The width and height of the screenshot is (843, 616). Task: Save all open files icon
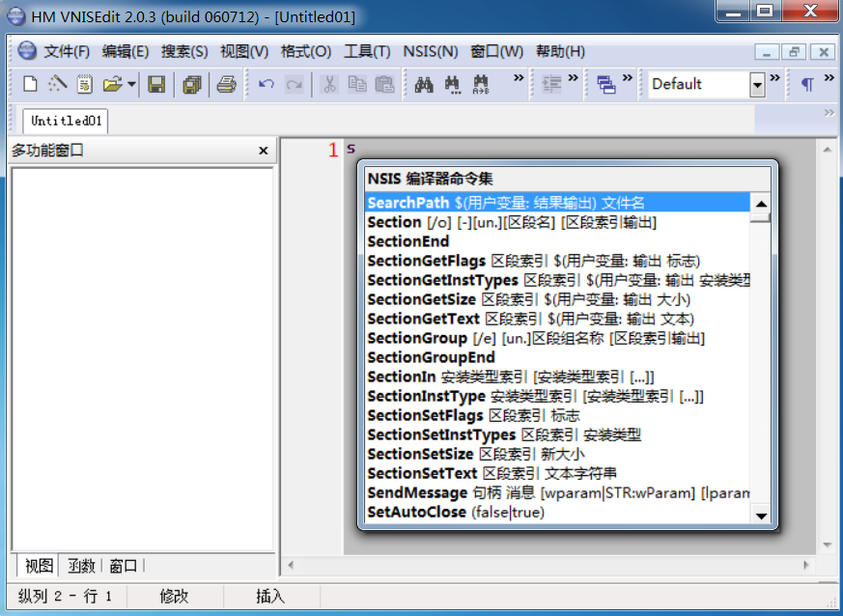coord(192,84)
